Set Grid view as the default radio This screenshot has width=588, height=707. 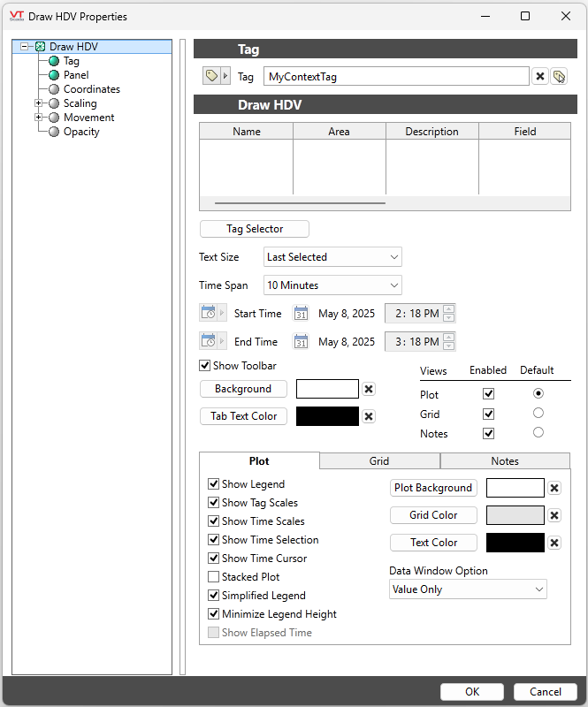pyautogui.click(x=538, y=414)
